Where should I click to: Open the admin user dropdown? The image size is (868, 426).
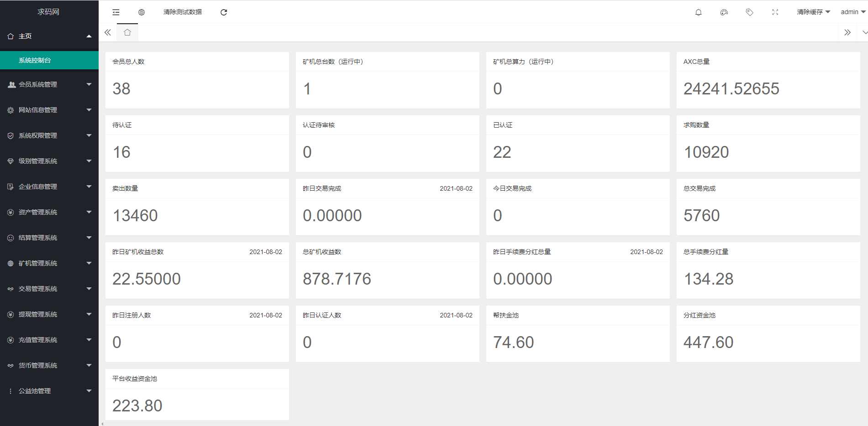[852, 12]
